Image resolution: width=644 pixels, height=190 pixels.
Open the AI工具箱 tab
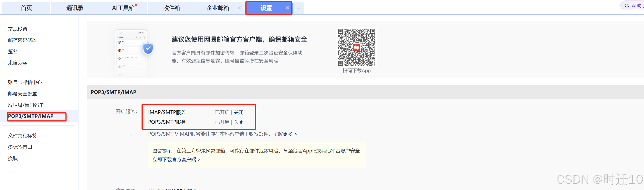coord(123,8)
